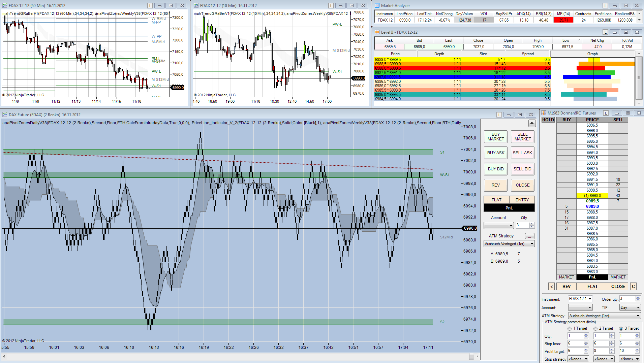Screen dimensions: 644x363
Task: Open the SuperDOM Instrument dropdown
Action: pyautogui.click(x=580, y=299)
